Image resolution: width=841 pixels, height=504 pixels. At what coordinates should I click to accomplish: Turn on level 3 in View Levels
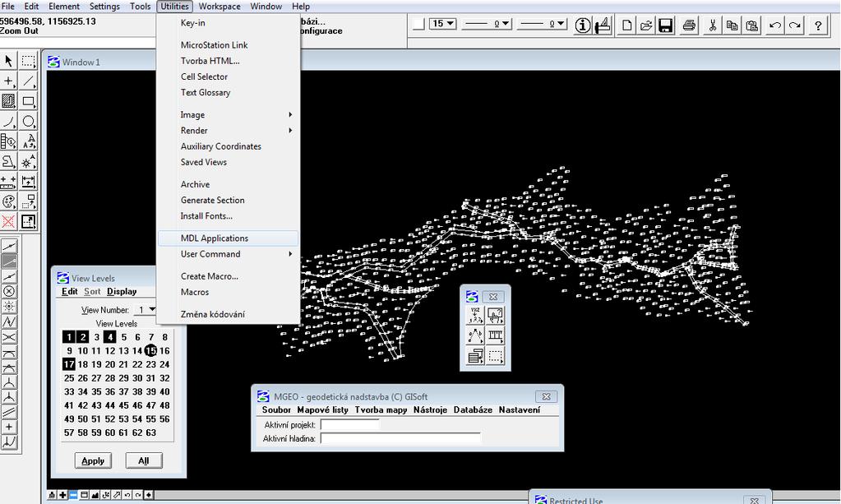(x=96, y=337)
